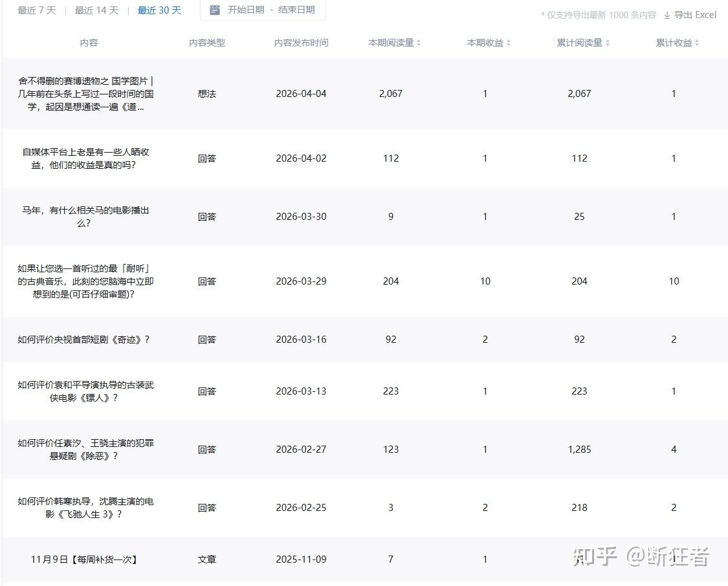Click the 想法 content type cell
This screenshot has height=586, width=728.
(x=206, y=94)
